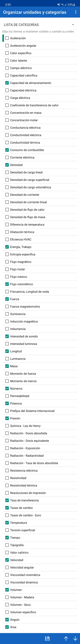This screenshot has height=644, width=80.
Task: Select the Volumen - Madera row
Action: tap(40, 597)
